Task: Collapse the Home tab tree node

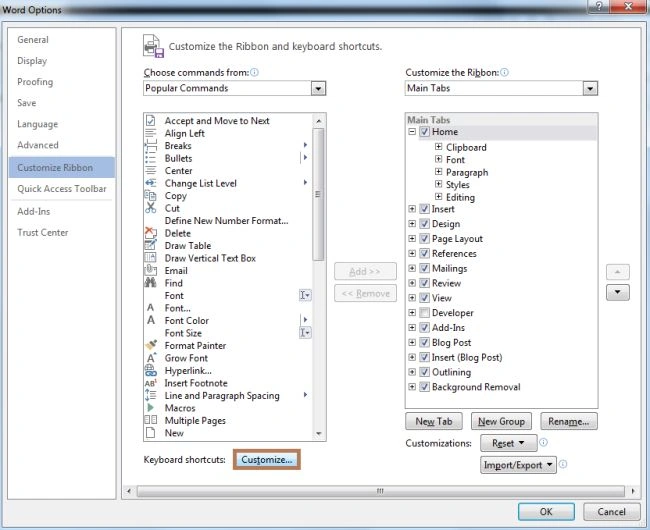Action: (412, 132)
